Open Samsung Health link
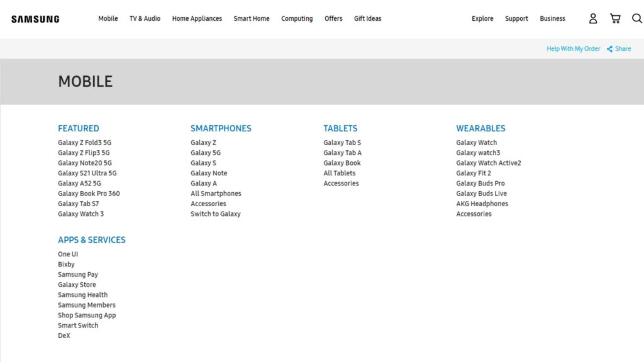Viewport: 644px width, 362px height. (x=82, y=295)
